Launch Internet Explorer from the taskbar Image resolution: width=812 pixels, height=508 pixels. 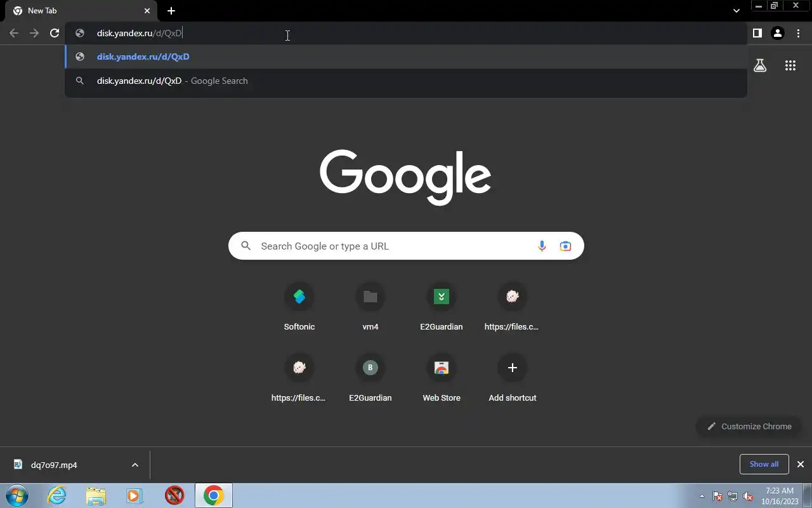pyautogui.click(x=57, y=495)
